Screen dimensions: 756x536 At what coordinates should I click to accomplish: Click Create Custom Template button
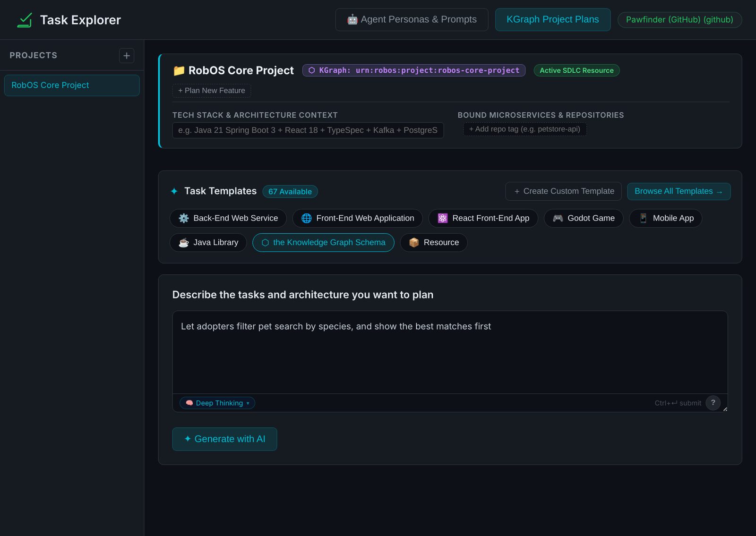[x=564, y=191]
